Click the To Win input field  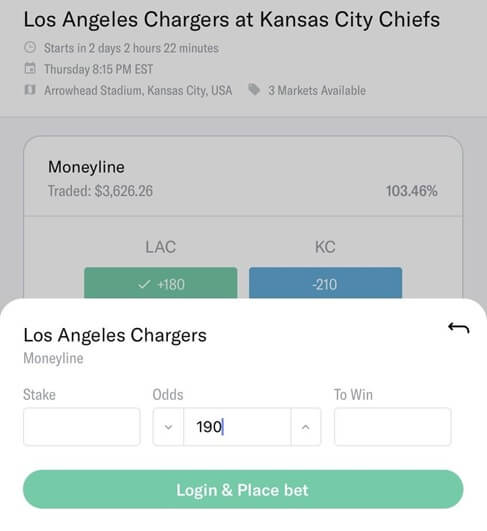393,427
